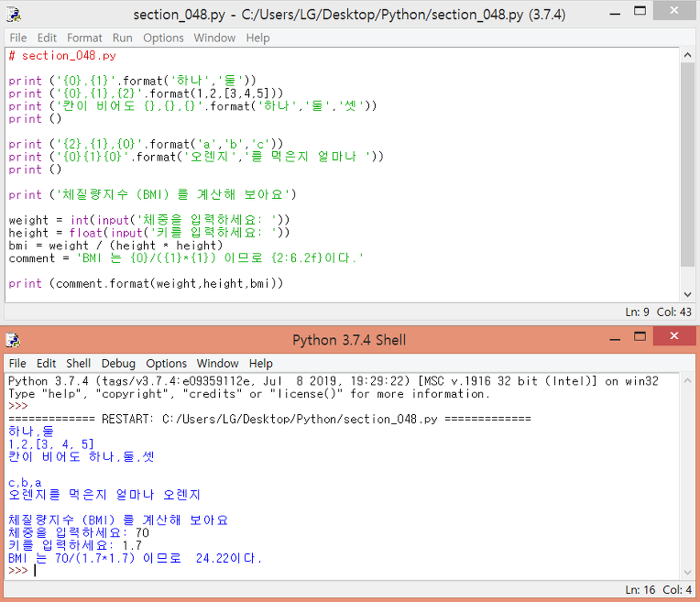Open Edit menu in Python Shell
Screen dimensions: 700x602
[46, 364]
